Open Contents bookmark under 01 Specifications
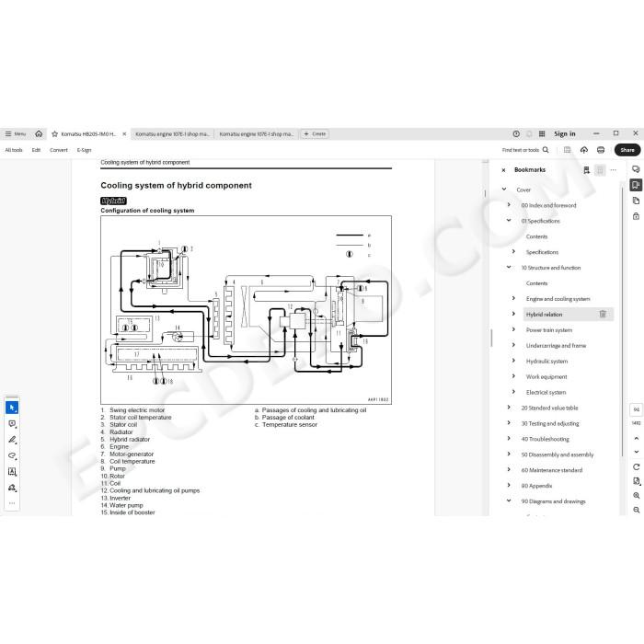644x644 pixels. [536, 236]
